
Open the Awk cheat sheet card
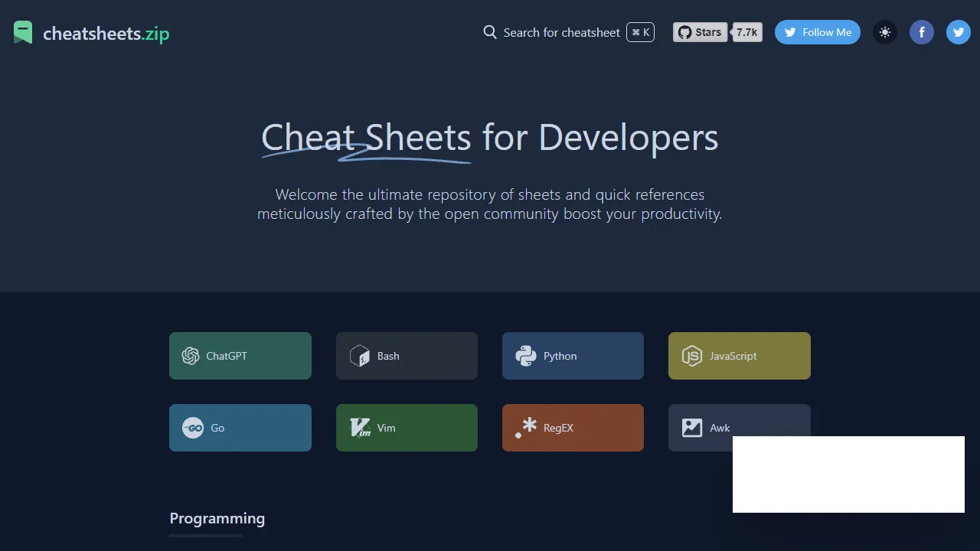(x=740, y=428)
